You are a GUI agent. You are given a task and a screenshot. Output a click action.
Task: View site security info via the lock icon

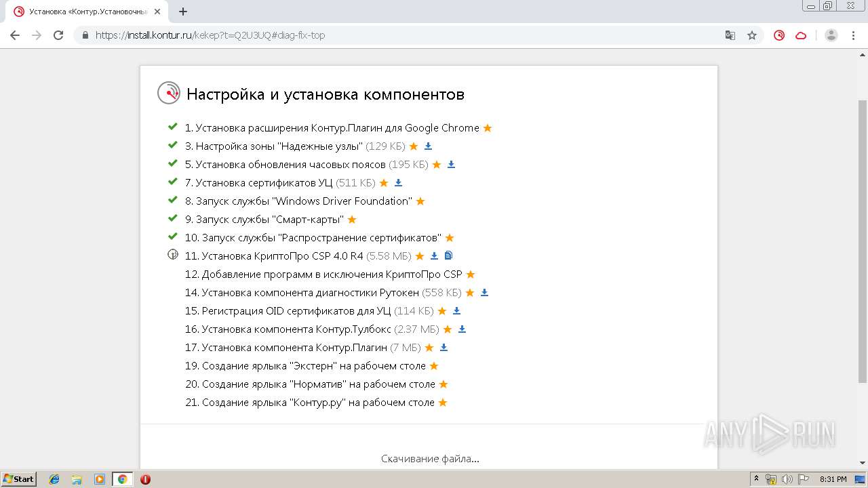click(85, 35)
